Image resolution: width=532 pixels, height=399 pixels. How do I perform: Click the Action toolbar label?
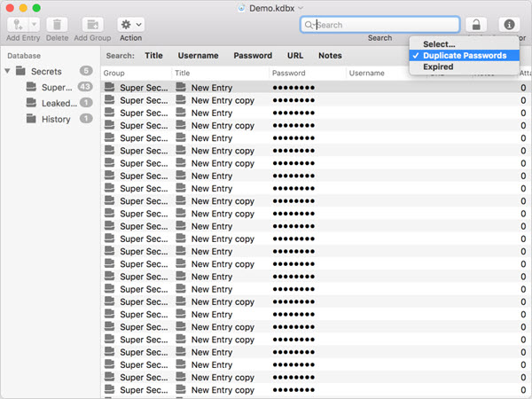(130, 37)
